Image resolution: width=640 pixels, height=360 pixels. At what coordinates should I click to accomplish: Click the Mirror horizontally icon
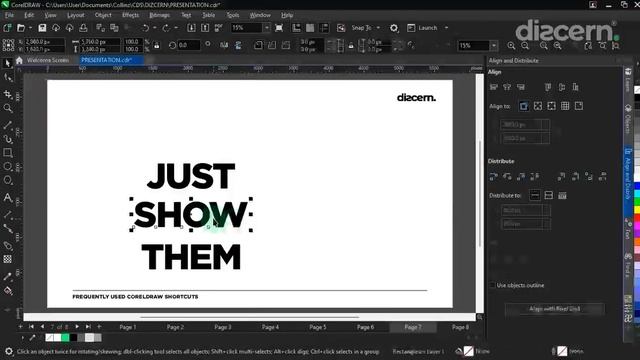pos(224,45)
